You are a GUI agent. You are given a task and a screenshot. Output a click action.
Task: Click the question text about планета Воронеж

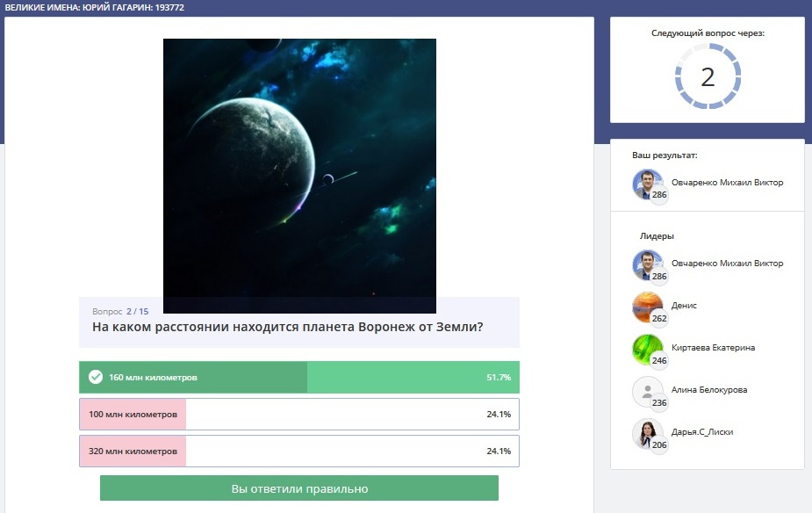click(x=287, y=327)
